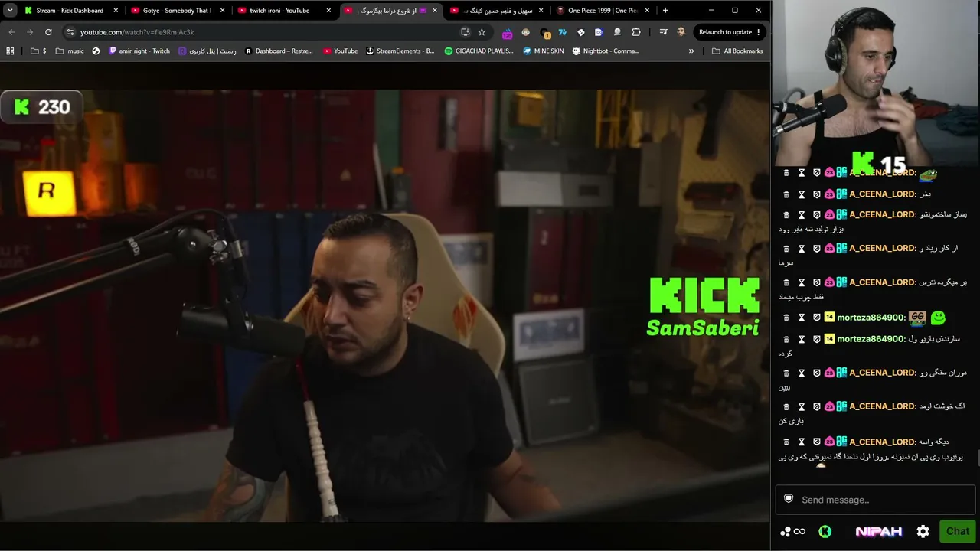Image resolution: width=980 pixels, height=551 pixels.
Task: Click hourglass on the "دیگه واسه" message
Action: tap(802, 442)
